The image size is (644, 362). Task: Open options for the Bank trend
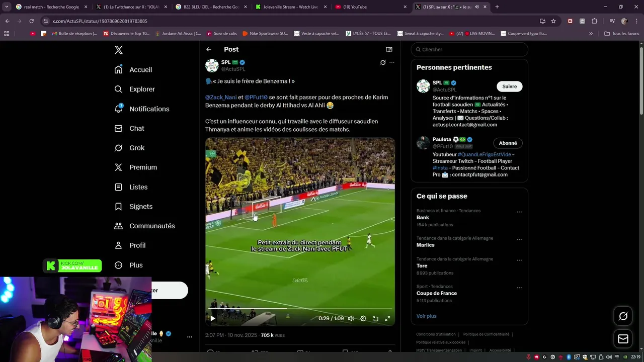tap(519, 212)
